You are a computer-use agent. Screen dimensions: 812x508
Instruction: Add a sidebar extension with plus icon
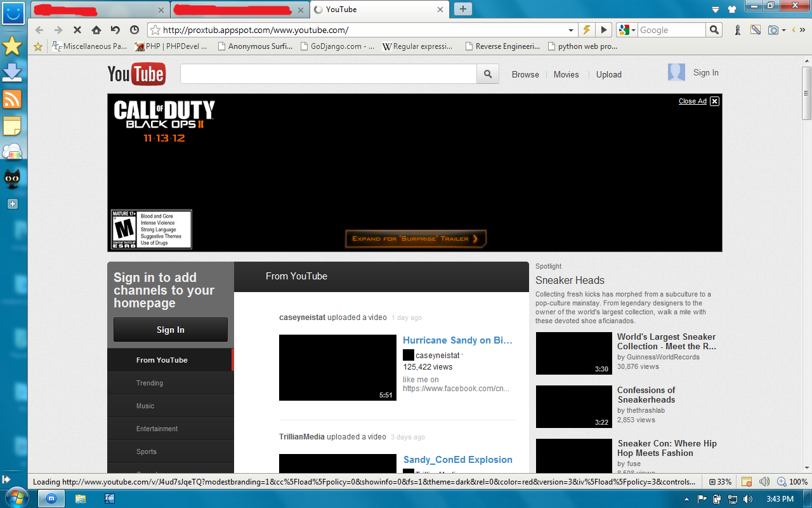[x=13, y=204]
